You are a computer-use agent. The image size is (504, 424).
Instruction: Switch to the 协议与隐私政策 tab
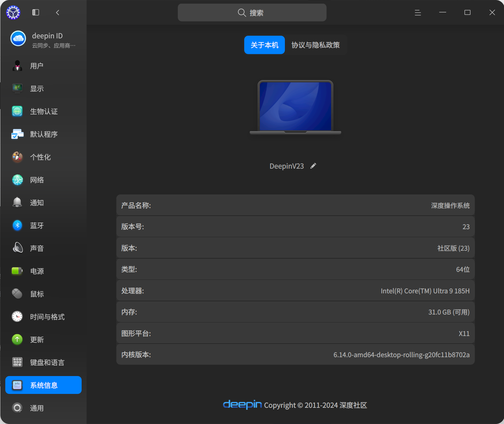pyautogui.click(x=316, y=45)
